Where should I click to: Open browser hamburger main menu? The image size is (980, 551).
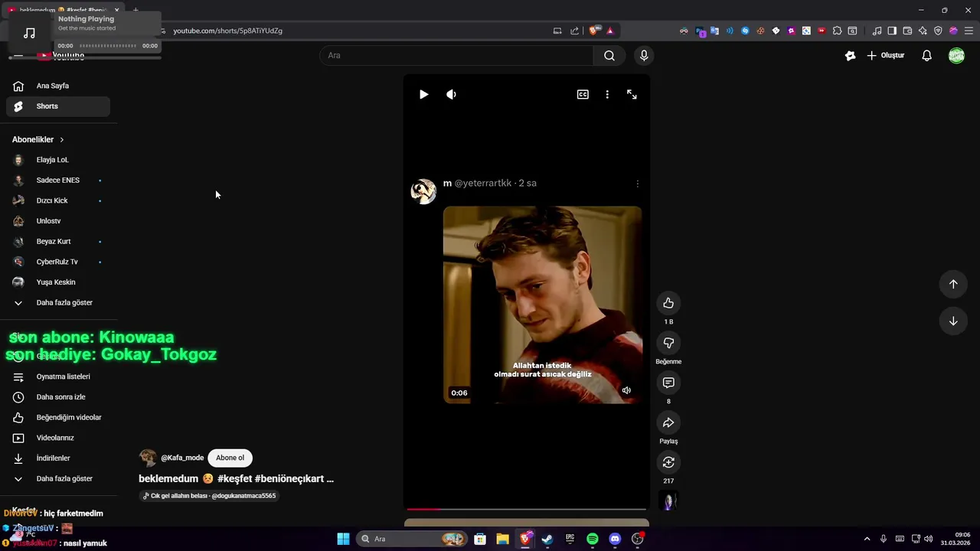pyautogui.click(x=969, y=31)
